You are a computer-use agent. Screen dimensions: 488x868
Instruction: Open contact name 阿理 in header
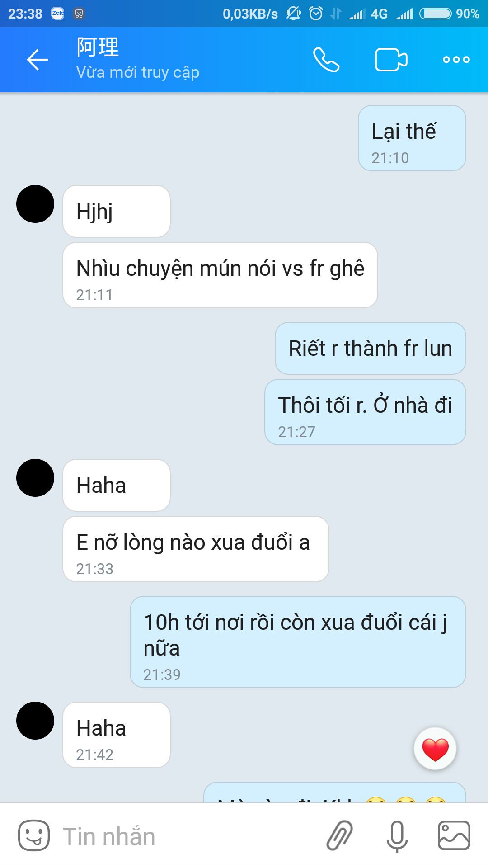pyautogui.click(x=98, y=47)
